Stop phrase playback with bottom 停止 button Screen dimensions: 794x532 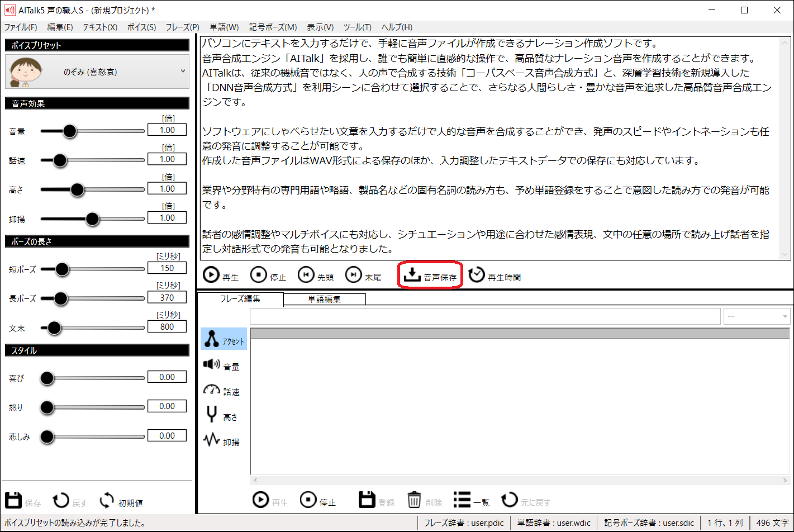[x=318, y=500]
